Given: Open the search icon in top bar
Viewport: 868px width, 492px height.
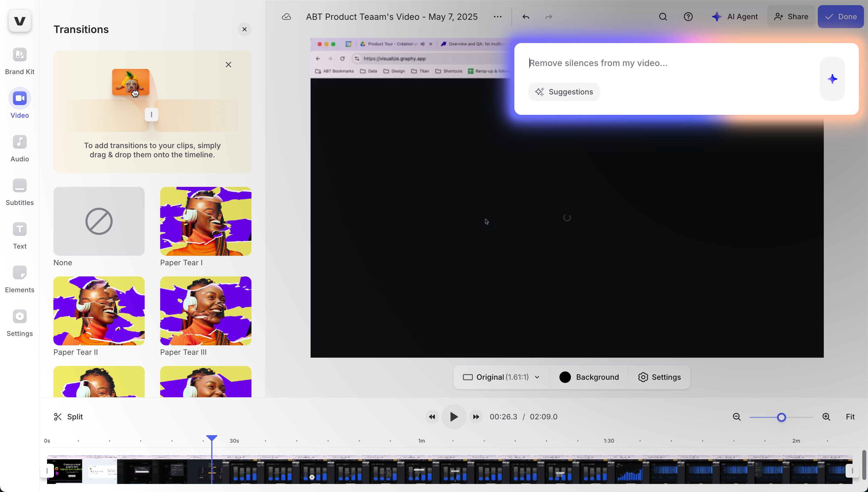Looking at the screenshot, I should [x=663, y=17].
